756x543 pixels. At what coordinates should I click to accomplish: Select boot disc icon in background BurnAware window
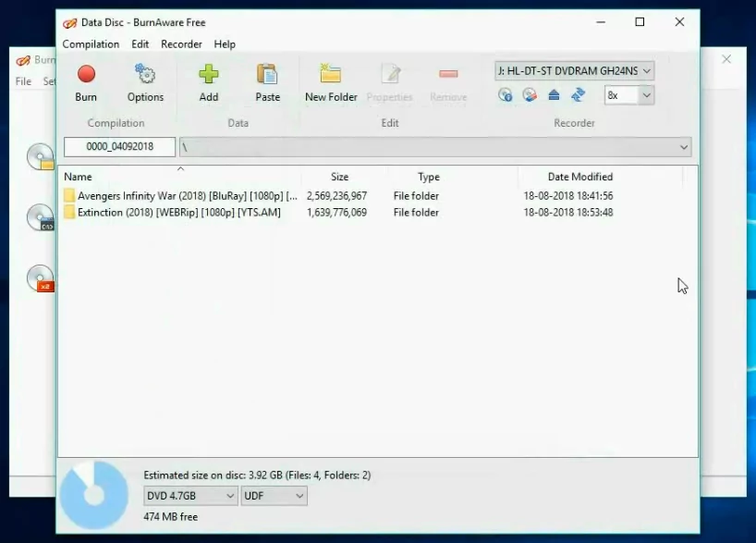(x=41, y=217)
